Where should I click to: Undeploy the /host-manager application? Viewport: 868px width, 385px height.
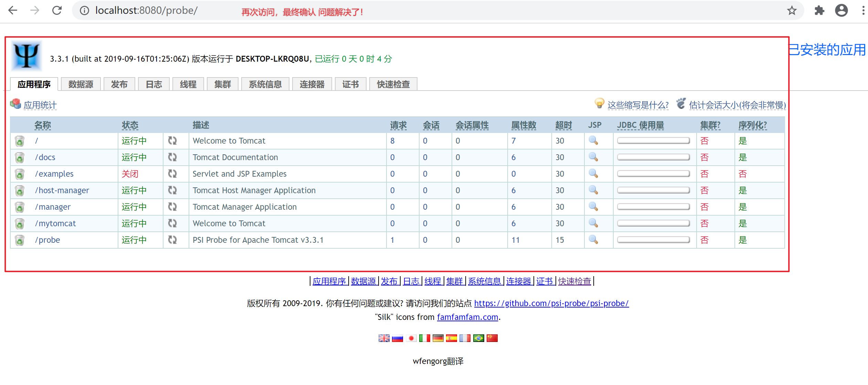point(20,190)
